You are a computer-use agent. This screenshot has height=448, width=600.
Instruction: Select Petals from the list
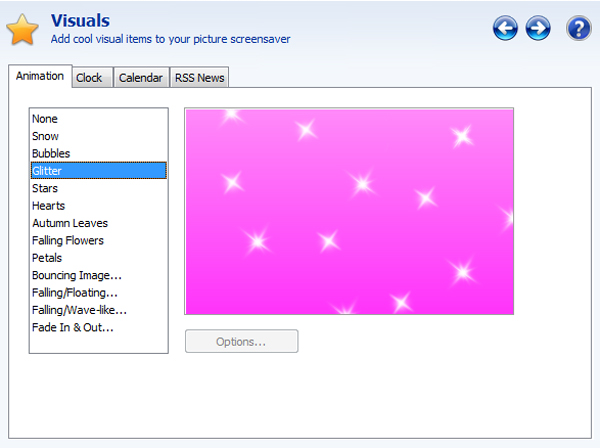[47, 258]
